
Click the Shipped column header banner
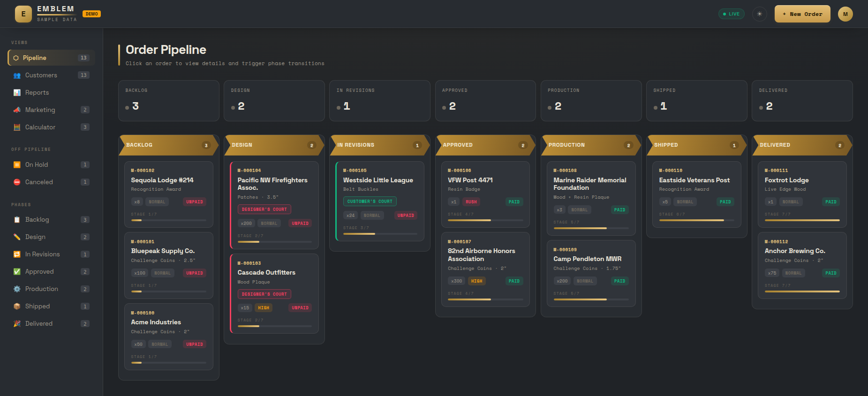[697, 145]
